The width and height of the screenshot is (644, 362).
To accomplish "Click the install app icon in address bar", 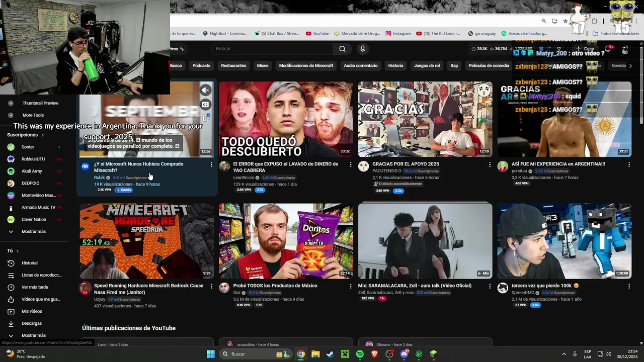I will tap(554, 21).
